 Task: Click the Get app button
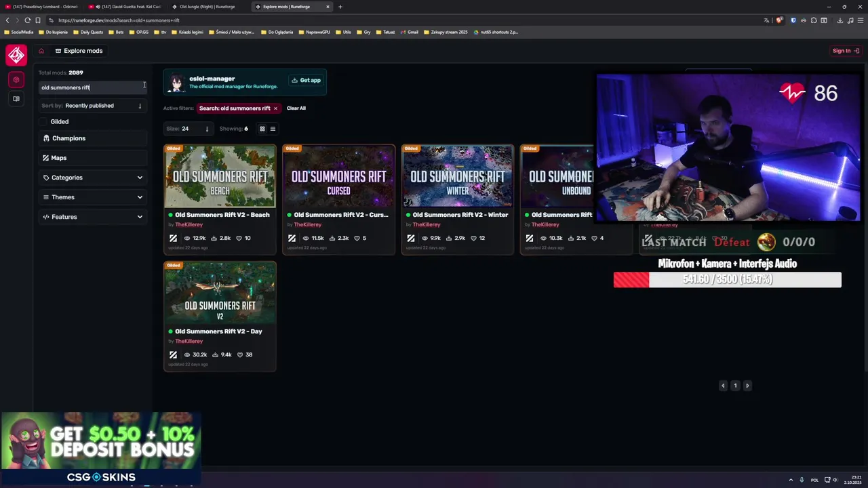pyautogui.click(x=307, y=80)
